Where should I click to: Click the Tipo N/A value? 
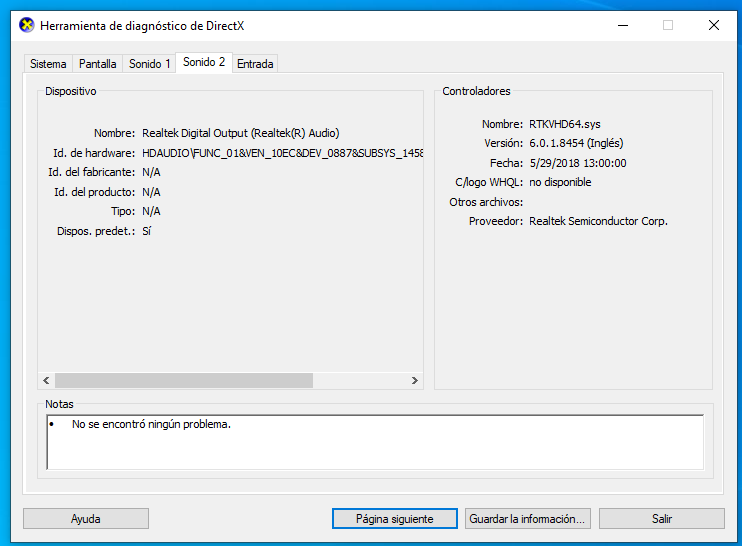[x=151, y=211]
